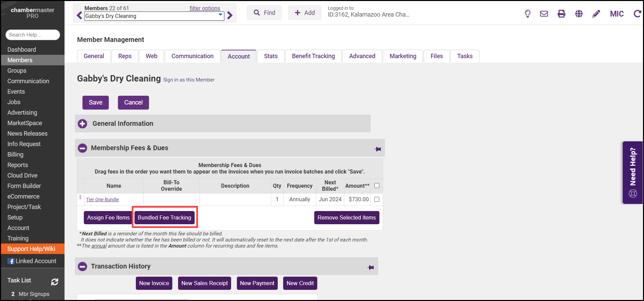Go to next member with right arrow
This screenshot has height=301, width=644.
point(230,16)
